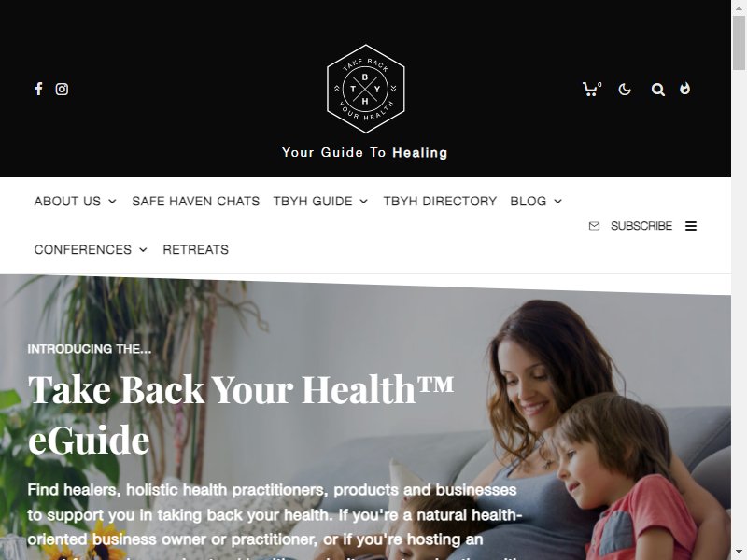Click the Your Guide To Healing tagline
Image resolution: width=747 pixels, height=560 pixels.
[365, 152]
